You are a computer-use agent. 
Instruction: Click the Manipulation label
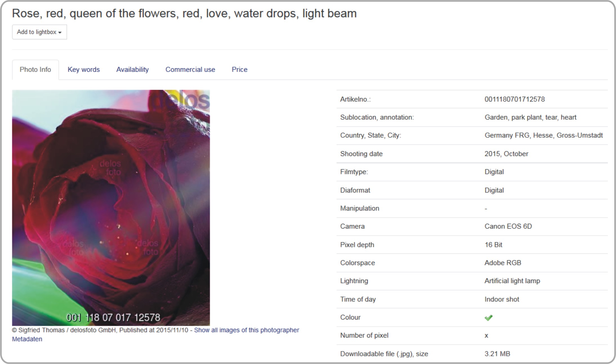coord(360,208)
